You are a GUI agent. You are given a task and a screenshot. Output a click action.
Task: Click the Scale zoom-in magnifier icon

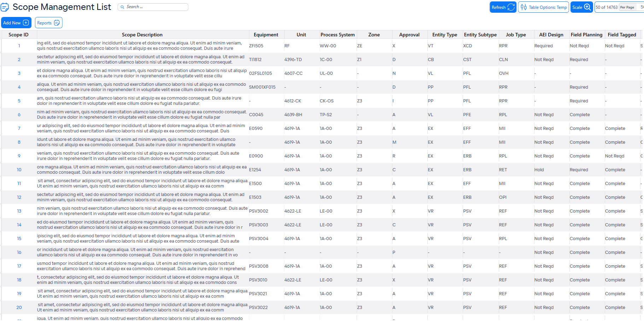click(x=587, y=7)
